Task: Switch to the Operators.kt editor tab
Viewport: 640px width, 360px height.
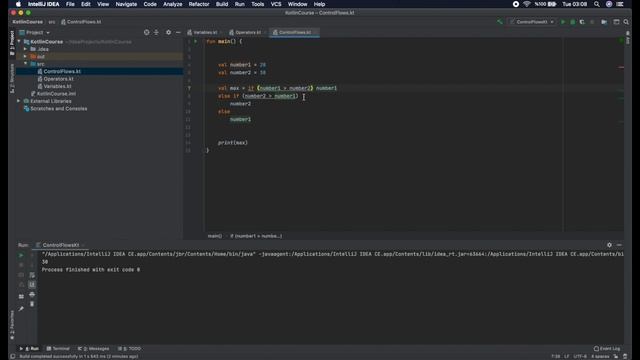Action: click(246, 32)
